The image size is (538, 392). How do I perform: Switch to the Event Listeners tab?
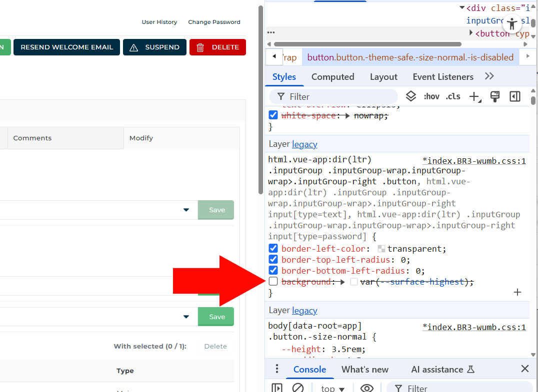(x=443, y=77)
